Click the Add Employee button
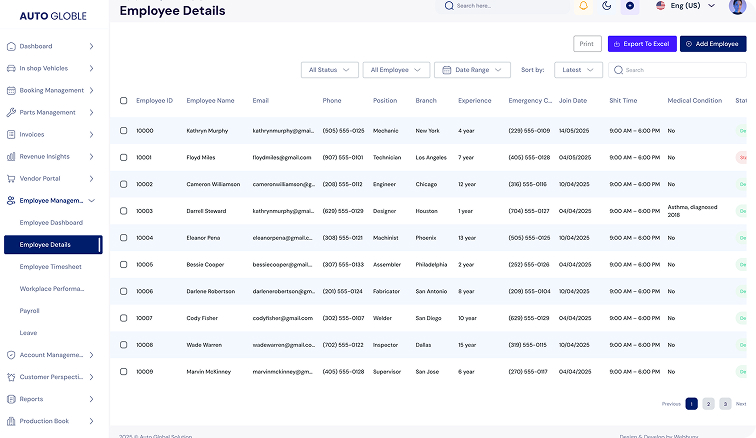Screen dimensions: 756x438 click(713, 44)
